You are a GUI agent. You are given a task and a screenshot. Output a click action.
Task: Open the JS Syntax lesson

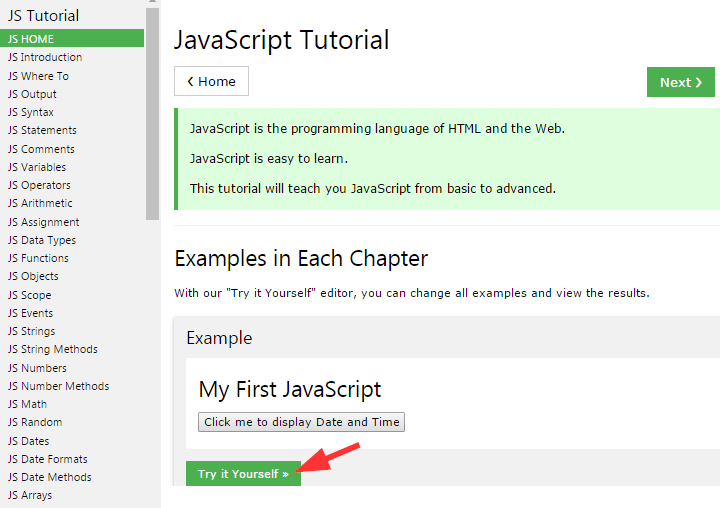click(31, 112)
